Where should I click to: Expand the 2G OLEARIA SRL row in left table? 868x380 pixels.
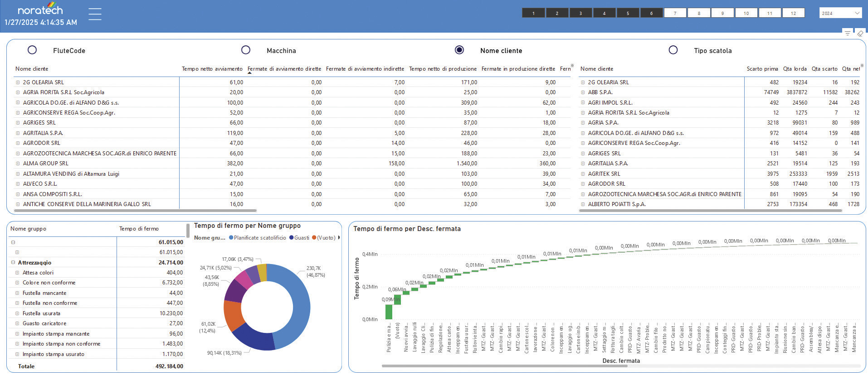click(x=18, y=82)
